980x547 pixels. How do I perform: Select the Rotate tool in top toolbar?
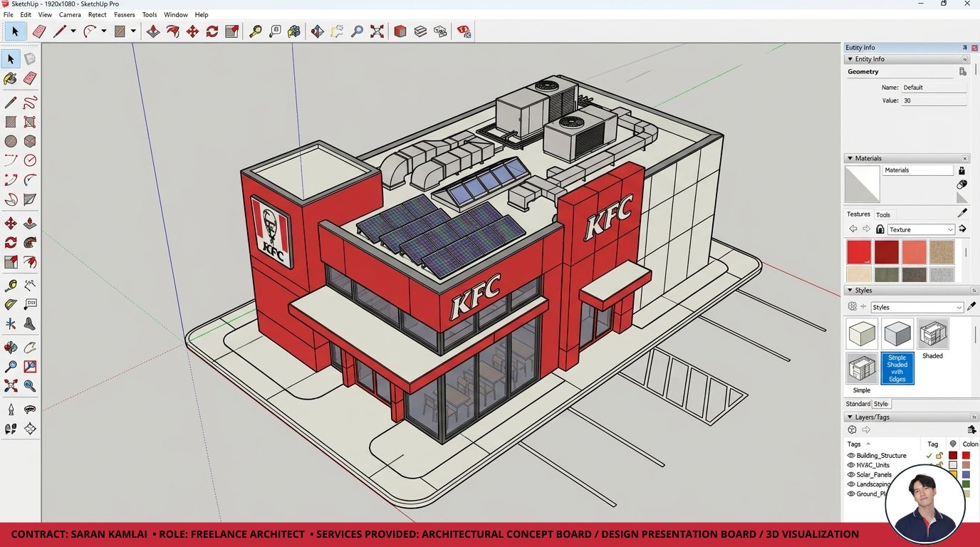212,31
